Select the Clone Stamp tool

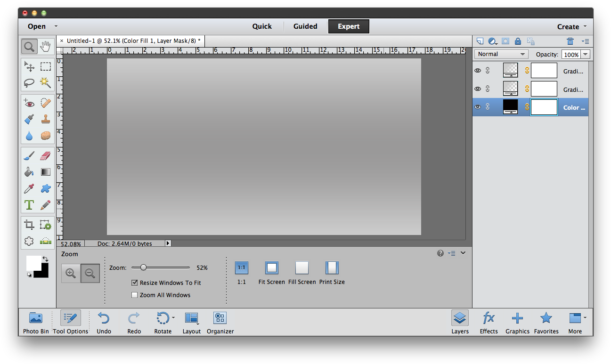tap(45, 119)
